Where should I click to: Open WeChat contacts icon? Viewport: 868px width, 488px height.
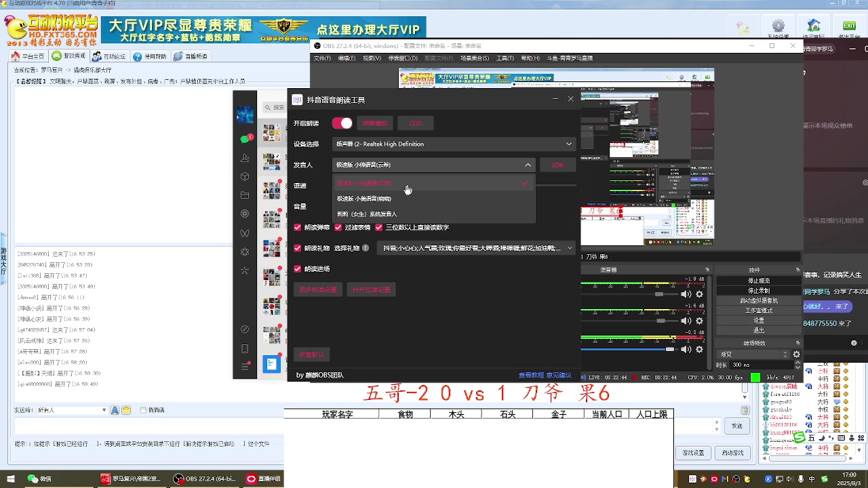pos(245,158)
